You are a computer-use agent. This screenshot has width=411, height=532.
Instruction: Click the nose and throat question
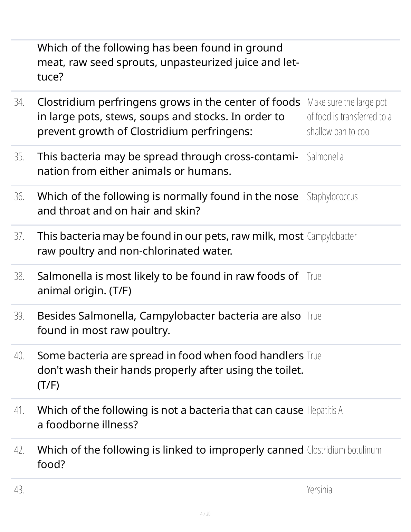point(168,203)
